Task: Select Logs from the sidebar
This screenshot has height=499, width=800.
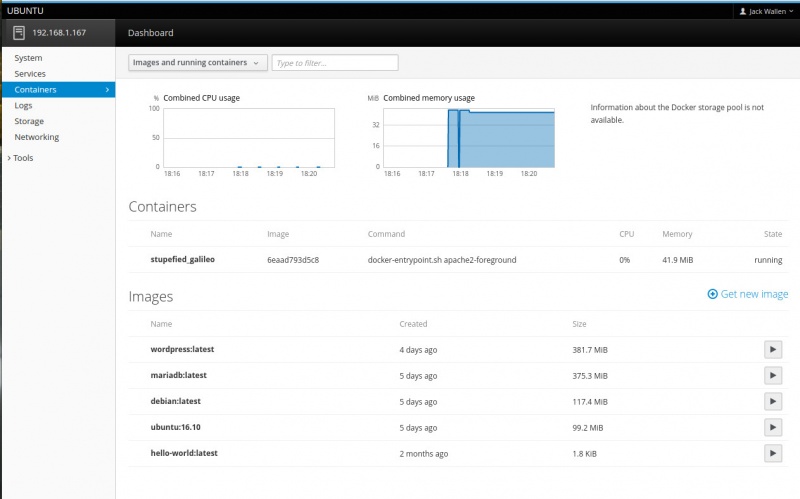Action: click(x=23, y=105)
